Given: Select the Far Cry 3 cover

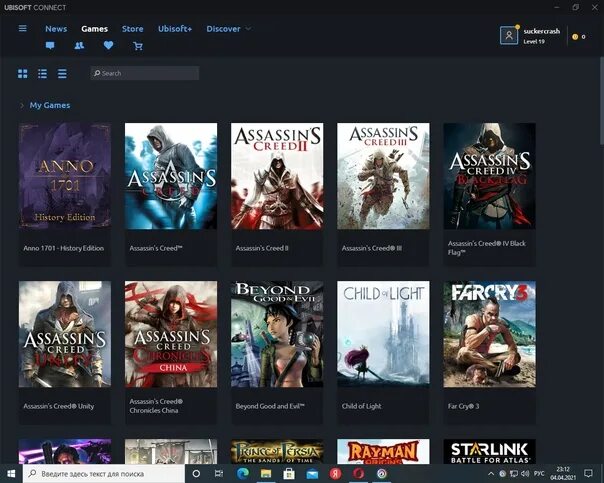Looking at the screenshot, I should pyautogui.click(x=490, y=334).
